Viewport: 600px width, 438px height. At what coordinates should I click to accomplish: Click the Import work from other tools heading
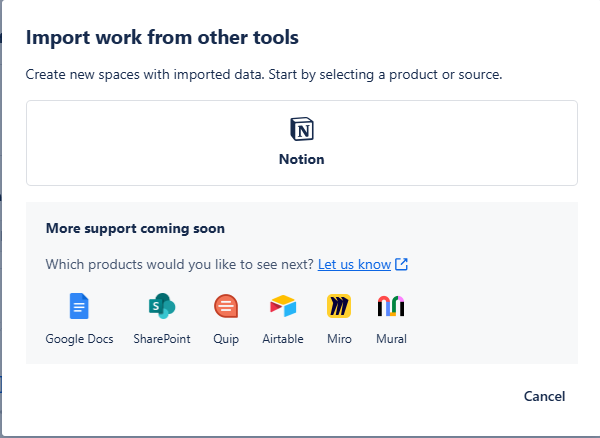pos(162,37)
